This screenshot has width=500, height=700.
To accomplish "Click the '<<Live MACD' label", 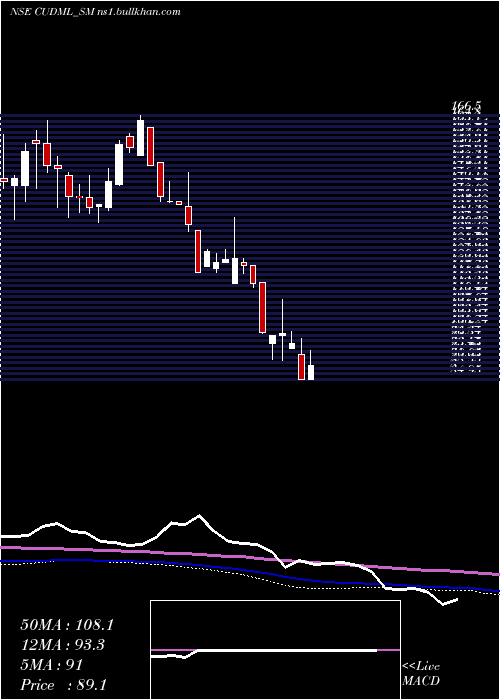I will 421,674.
